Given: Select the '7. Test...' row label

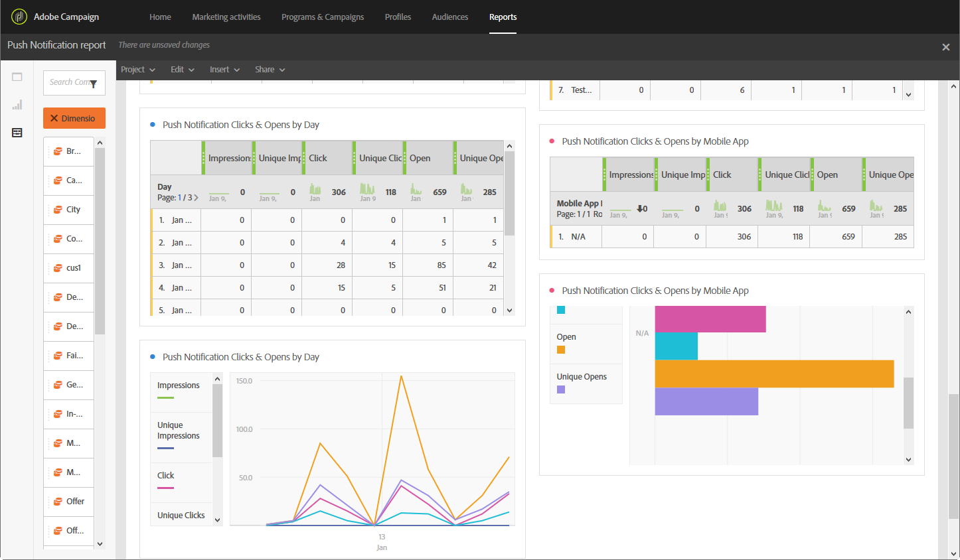Looking at the screenshot, I should (x=575, y=90).
